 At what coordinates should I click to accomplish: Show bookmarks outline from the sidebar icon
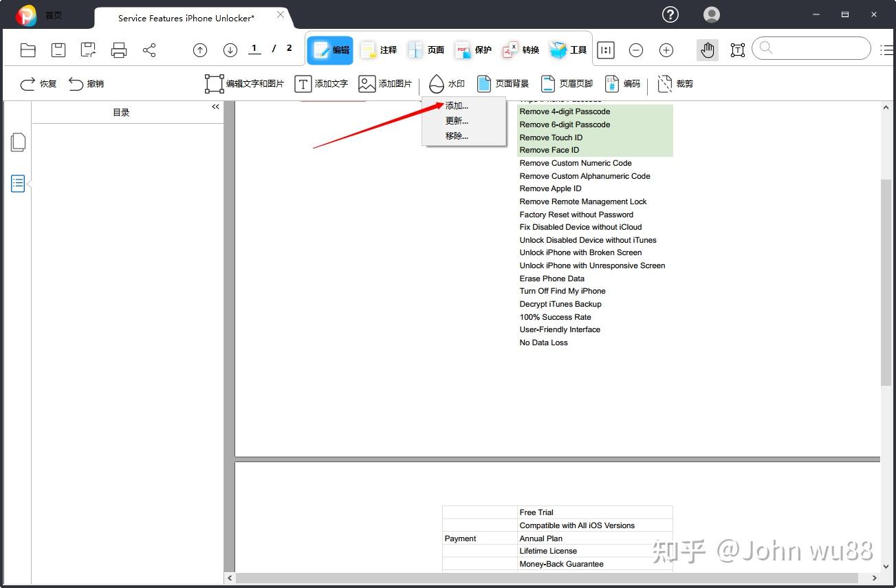tap(18, 183)
